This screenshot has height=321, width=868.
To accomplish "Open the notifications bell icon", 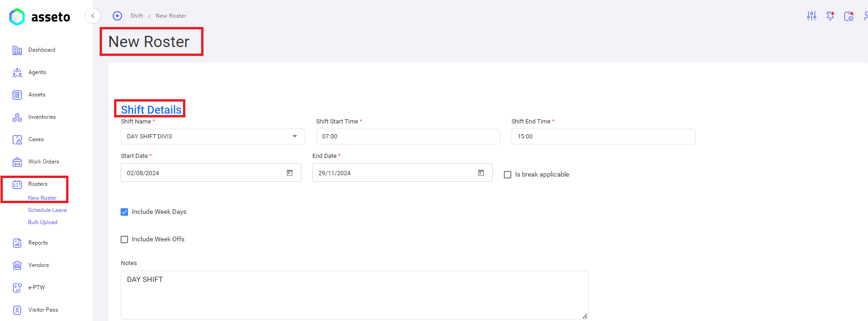I will click(x=830, y=16).
